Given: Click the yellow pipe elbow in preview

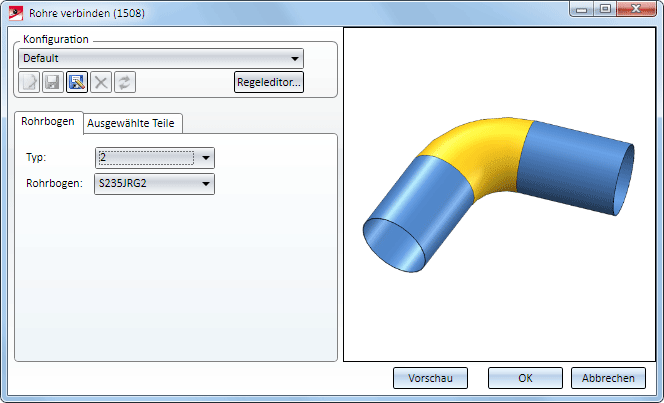Looking at the screenshot, I should (x=481, y=151).
